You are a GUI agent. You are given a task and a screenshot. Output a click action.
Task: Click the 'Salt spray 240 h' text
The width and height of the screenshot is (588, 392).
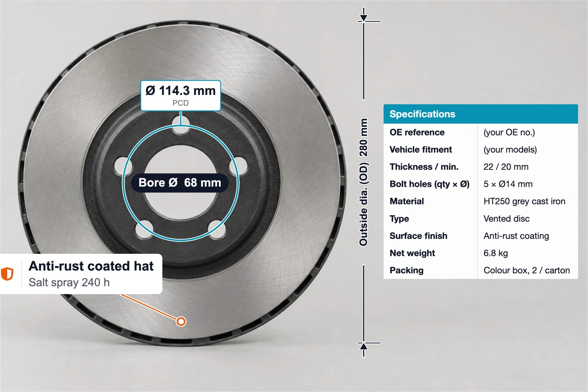tap(69, 283)
